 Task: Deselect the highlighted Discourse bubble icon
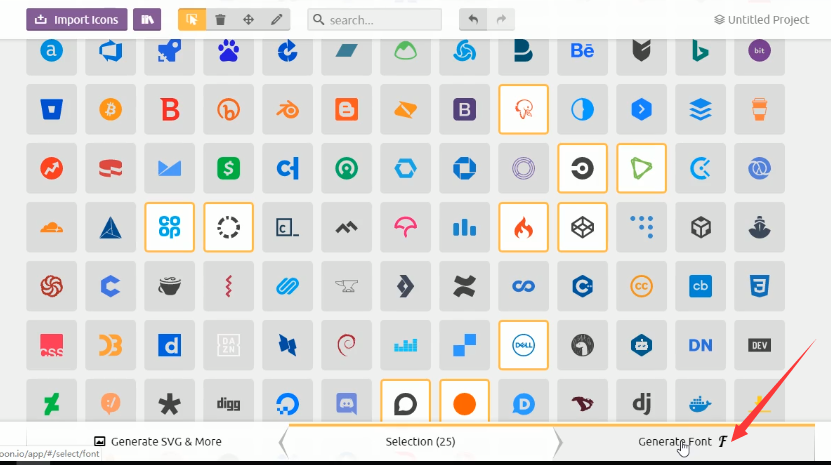point(405,401)
